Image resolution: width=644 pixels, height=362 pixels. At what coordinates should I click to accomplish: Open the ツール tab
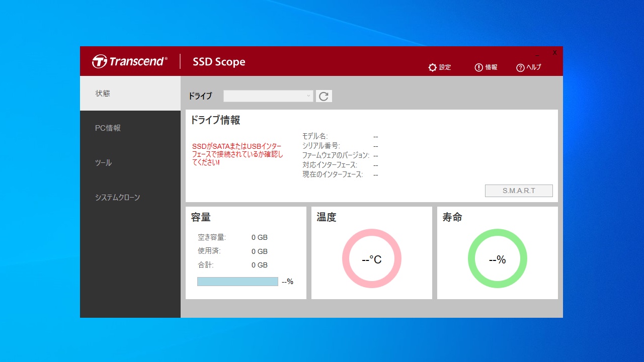pos(130,163)
